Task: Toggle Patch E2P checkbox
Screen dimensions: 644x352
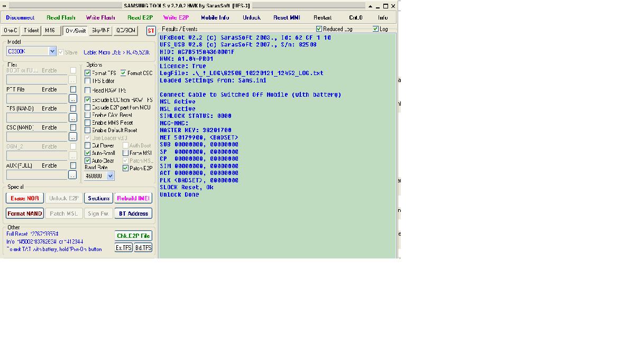Action: [126, 168]
